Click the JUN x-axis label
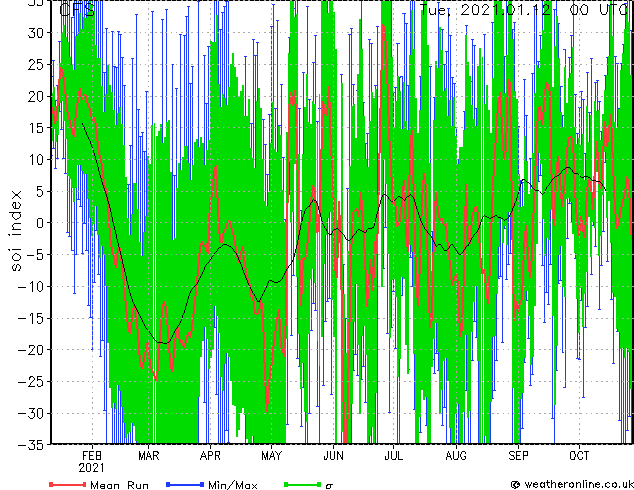The width and height of the screenshot is (634, 490). [334, 456]
